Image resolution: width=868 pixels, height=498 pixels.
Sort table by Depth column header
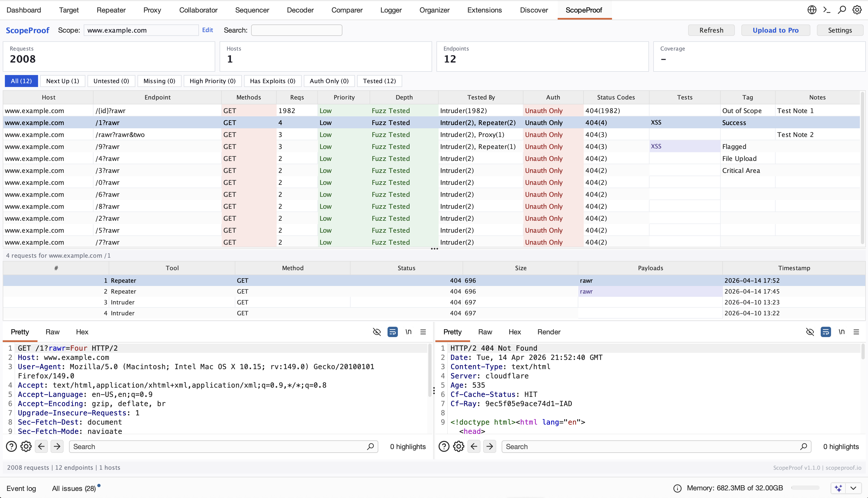coord(404,98)
